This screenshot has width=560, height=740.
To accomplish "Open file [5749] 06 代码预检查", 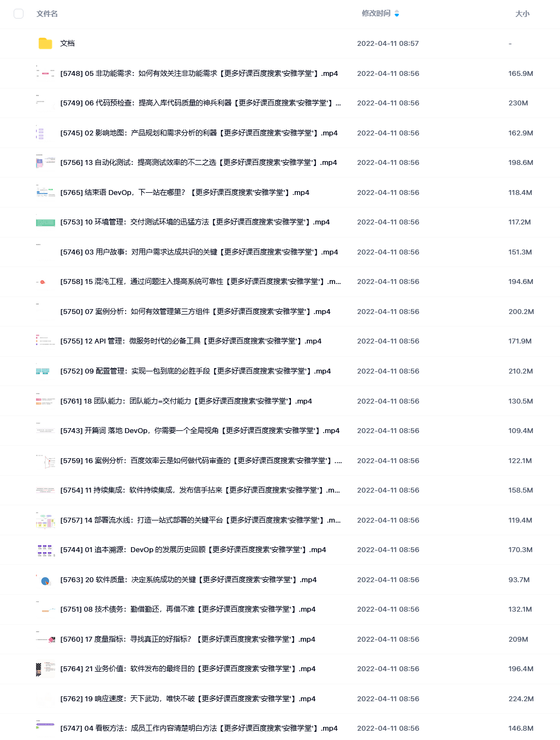I will point(200,103).
